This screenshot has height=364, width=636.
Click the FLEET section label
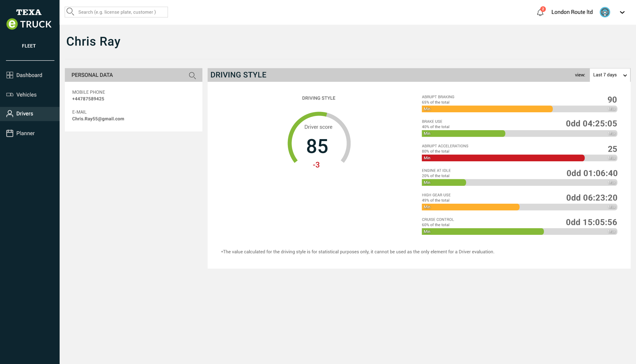click(x=29, y=46)
